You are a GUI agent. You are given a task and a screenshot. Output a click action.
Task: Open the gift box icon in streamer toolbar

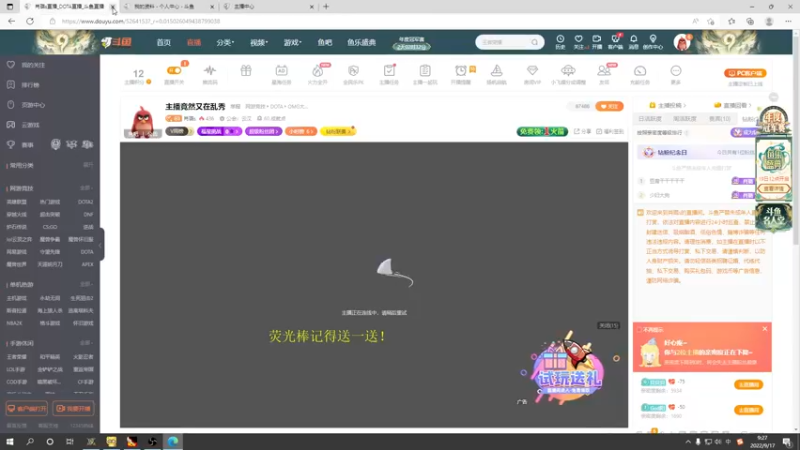tap(246, 70)
